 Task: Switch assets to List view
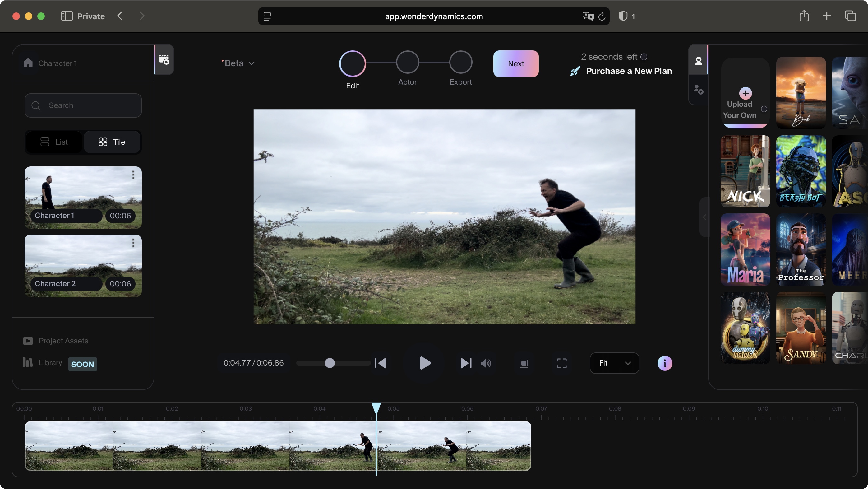54,142
